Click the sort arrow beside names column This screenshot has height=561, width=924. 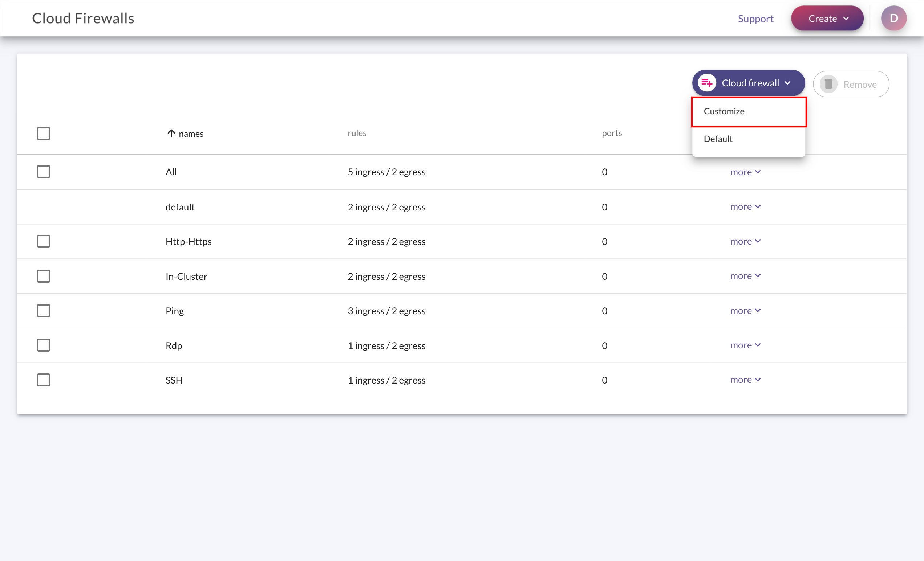[171, 134]
